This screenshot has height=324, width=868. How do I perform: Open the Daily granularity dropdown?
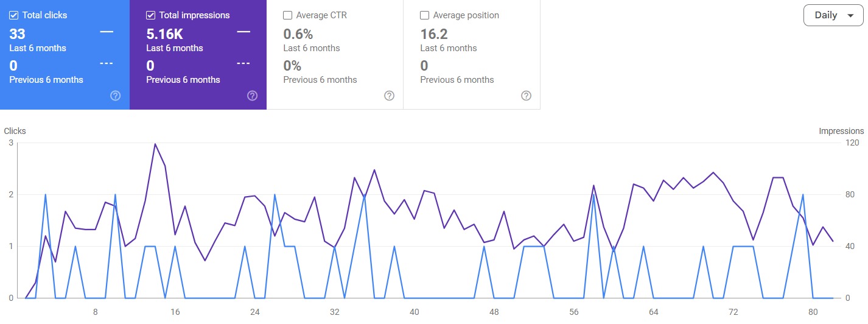[x=833, y=15]
